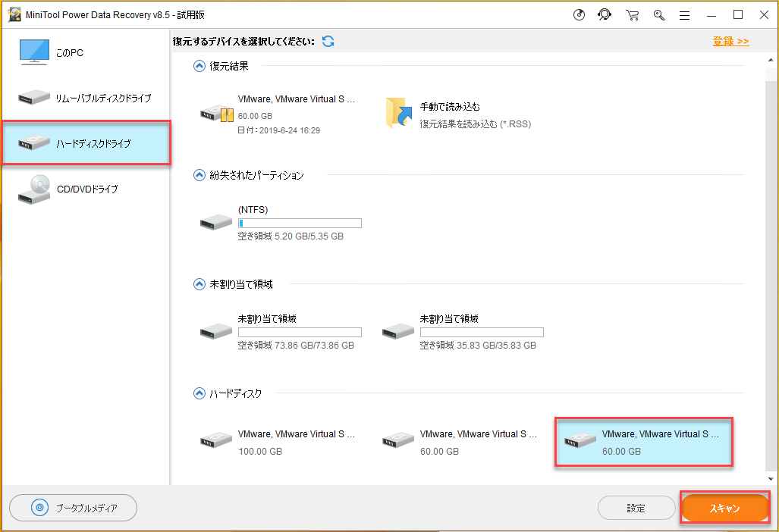Click the 空き領域 5.20 GB/5.35 GB text
This screenshot has height=532, width=779.
pos(291,236)
